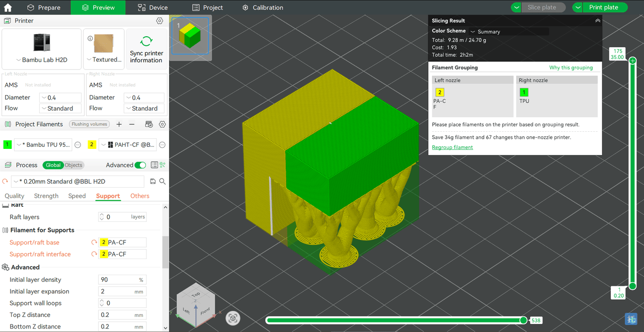Add a filament with plus icon
The image size is (644, 332).
coord(119,124)
